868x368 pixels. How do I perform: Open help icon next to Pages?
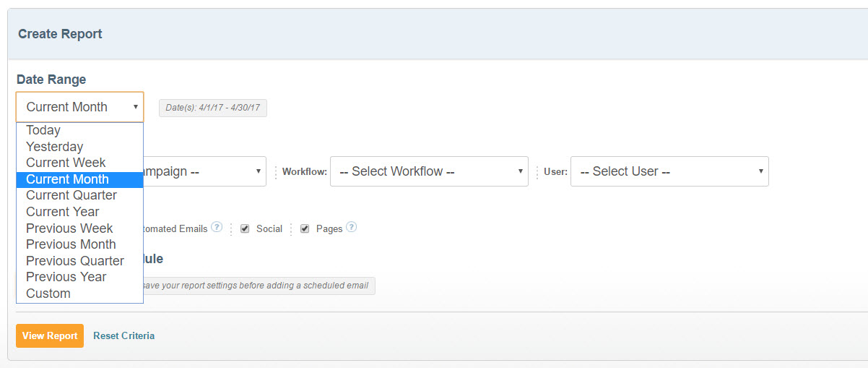pyautogui.click(x=351, y=228)
